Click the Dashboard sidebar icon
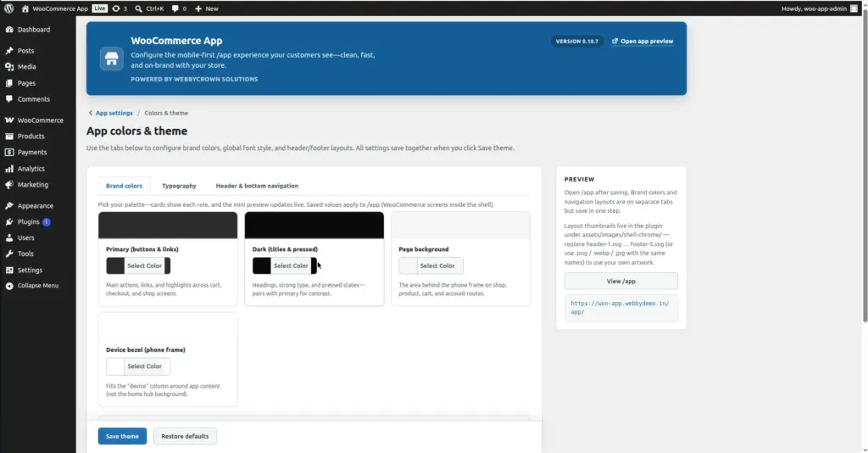The width and height of the screenshot is (868, 453). (x=9, y=30)
